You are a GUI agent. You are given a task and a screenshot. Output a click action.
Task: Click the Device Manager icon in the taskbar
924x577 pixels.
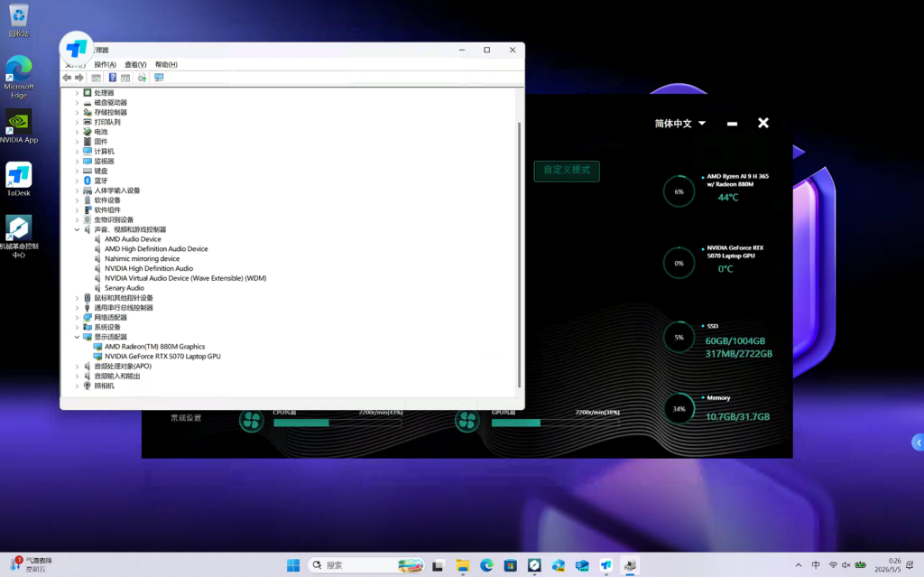pos(630,565)
